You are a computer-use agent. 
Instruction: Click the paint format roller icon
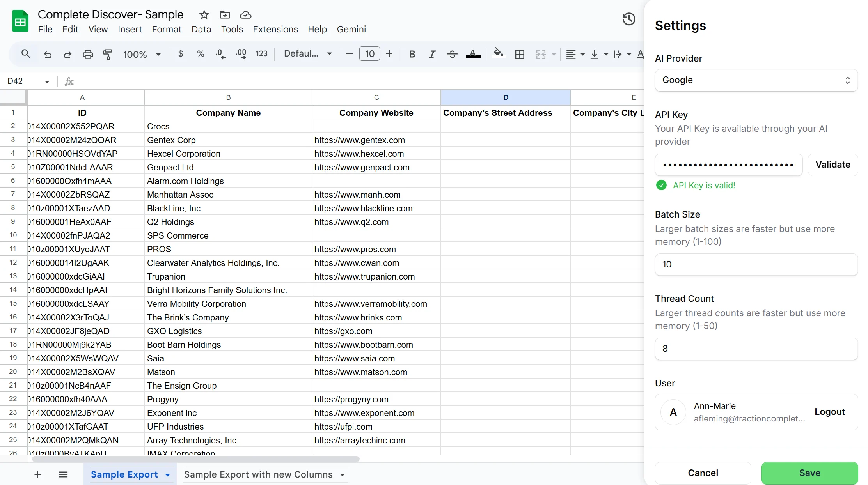point(107,54)
